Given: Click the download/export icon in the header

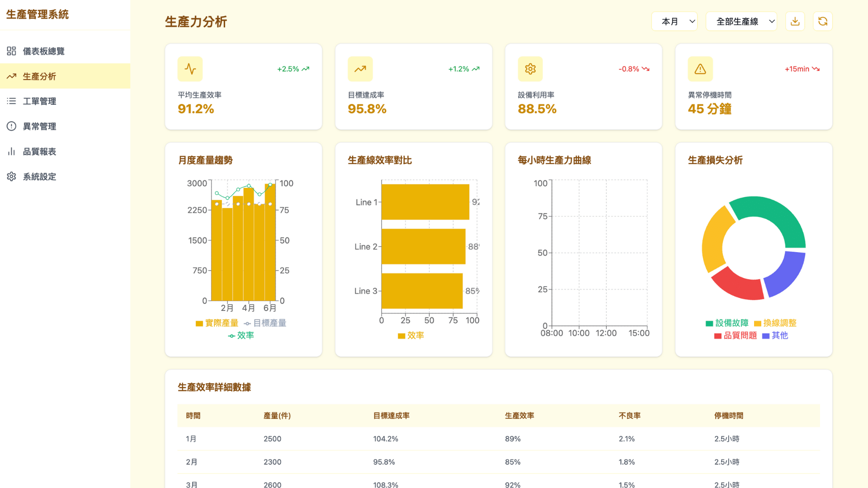Looking at the screenshot, I should 795,21.
